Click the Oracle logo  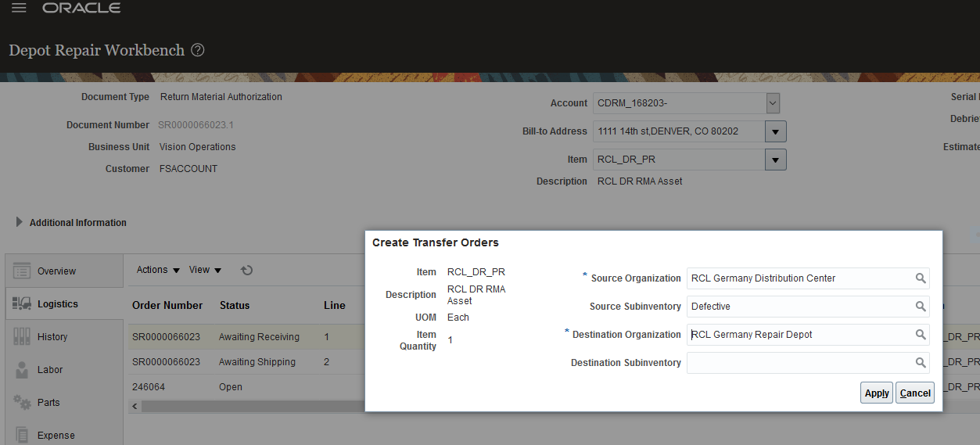click(x=81, y=8)
